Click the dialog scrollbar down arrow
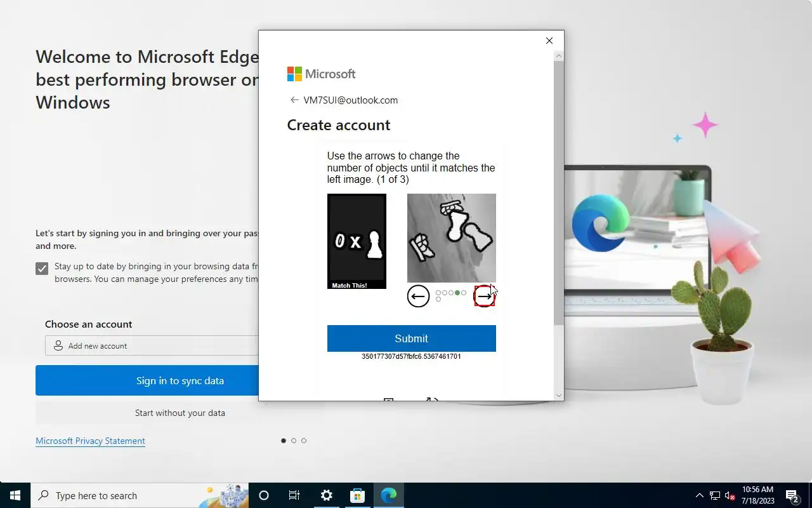Viewport: 812px width, 508px height. [558, 395]
